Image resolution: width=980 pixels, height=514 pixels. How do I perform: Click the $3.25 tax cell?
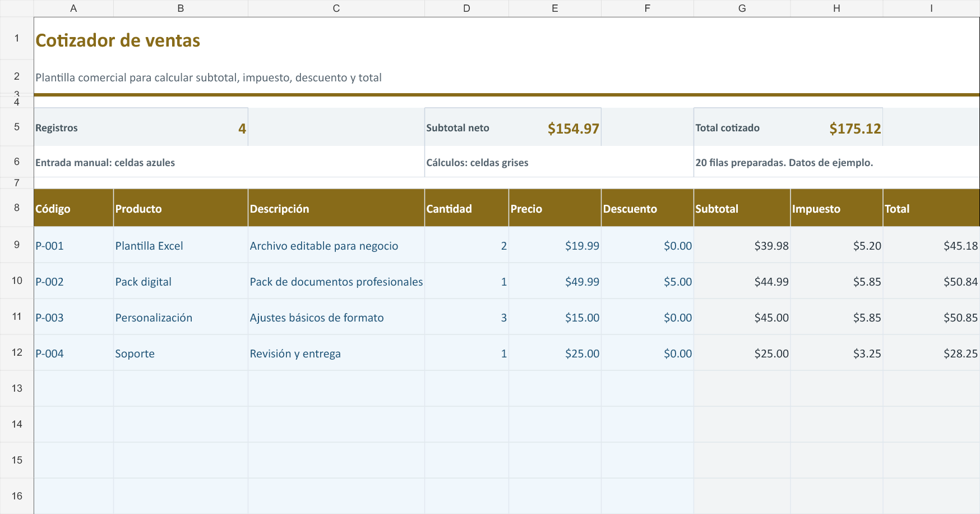point(836,353)
